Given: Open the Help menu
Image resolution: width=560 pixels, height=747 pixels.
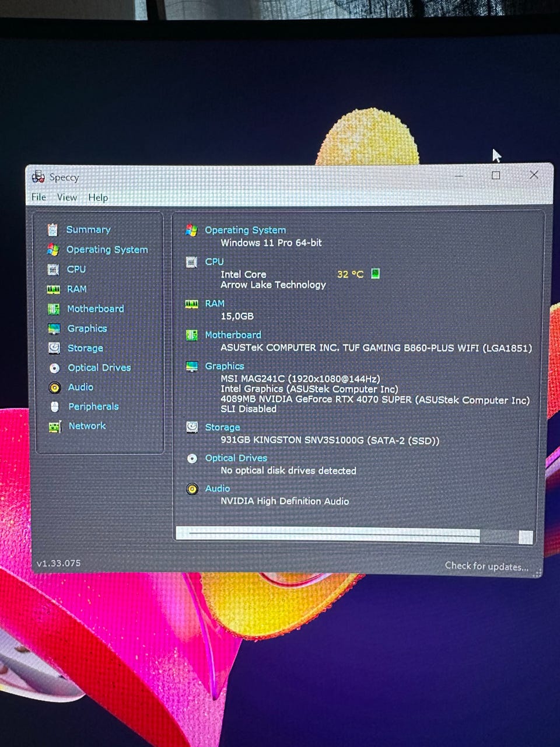Looking at the screenshot, I should [98, 198].
